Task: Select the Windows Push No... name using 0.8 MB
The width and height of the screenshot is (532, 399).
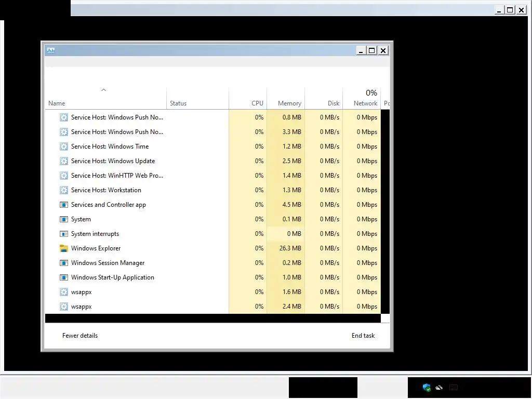Action: coord(117,117)
